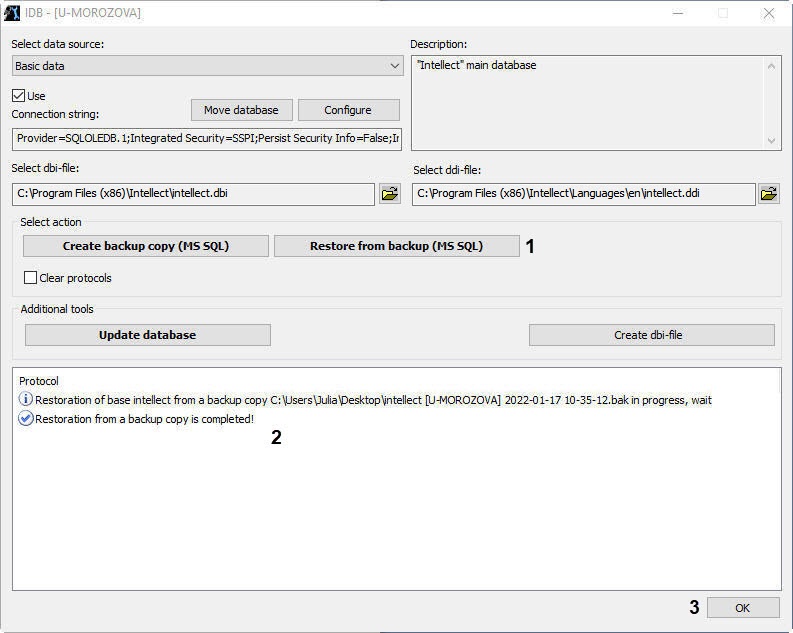Viewport: 793px width, 633px height.
Task: Click Description scrollbar up arrow
Action: coord(771,66)
